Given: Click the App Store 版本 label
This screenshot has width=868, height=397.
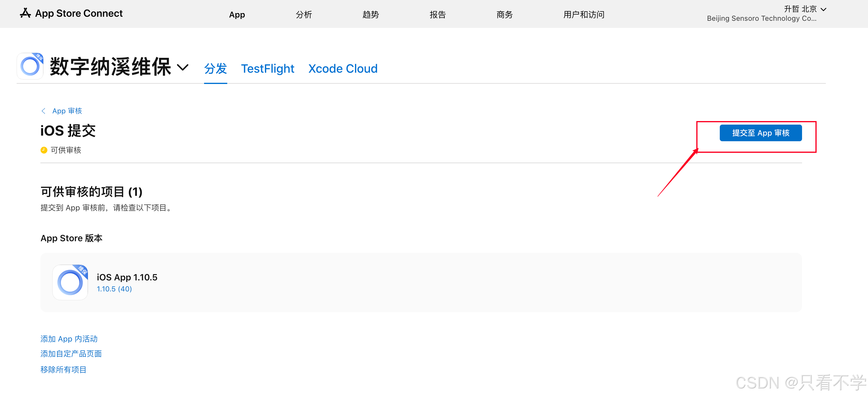Looking at the screenshot, I should [71, 238].
